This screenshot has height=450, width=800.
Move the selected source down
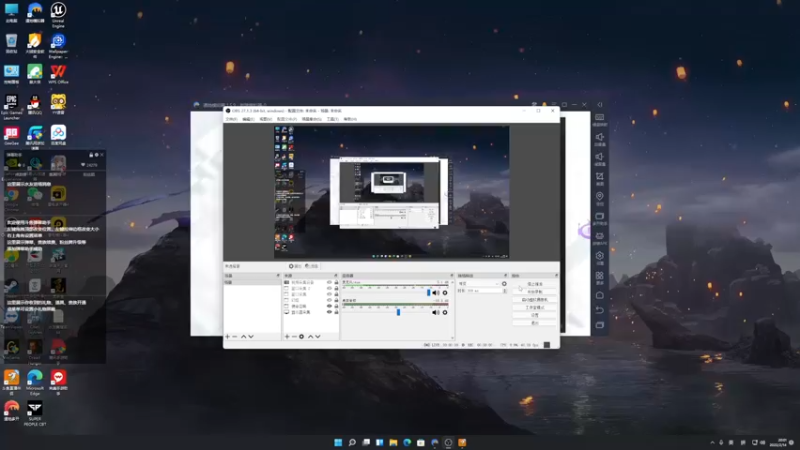pos(317,337)
